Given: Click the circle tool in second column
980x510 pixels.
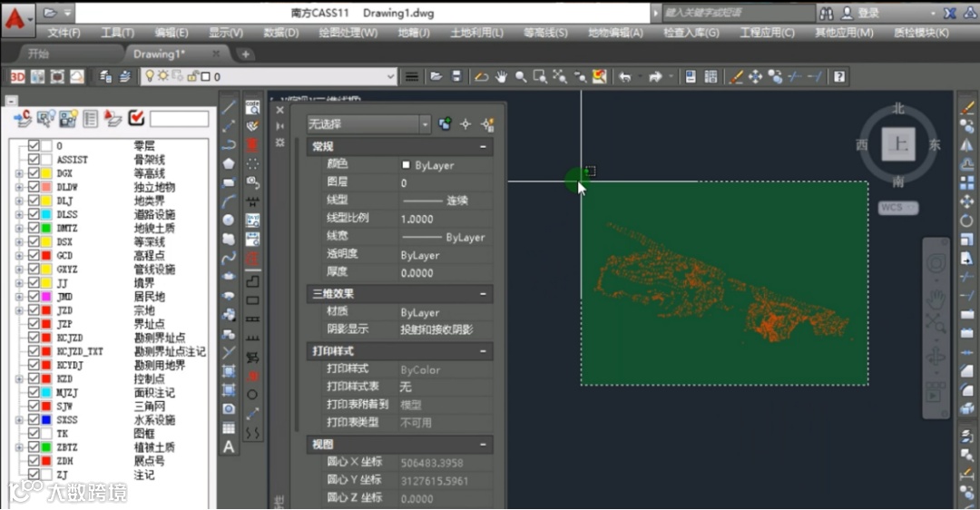Looking at the screenshot, I should coord(252,395).
